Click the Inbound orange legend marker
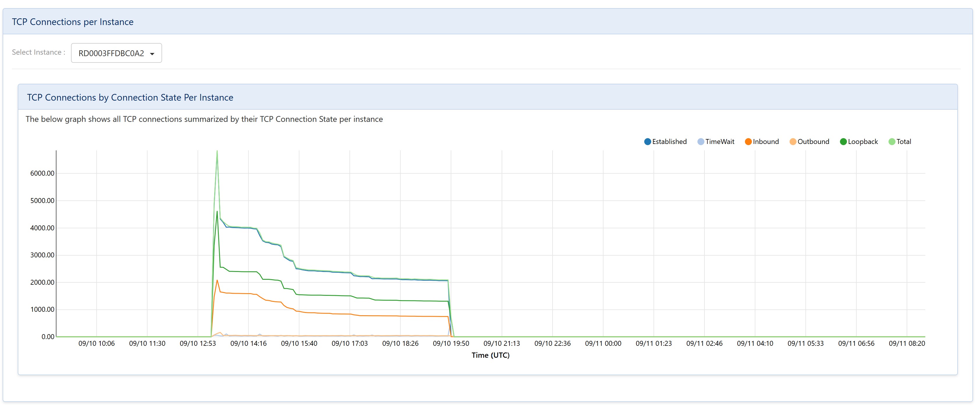 (x=748, y=141)
